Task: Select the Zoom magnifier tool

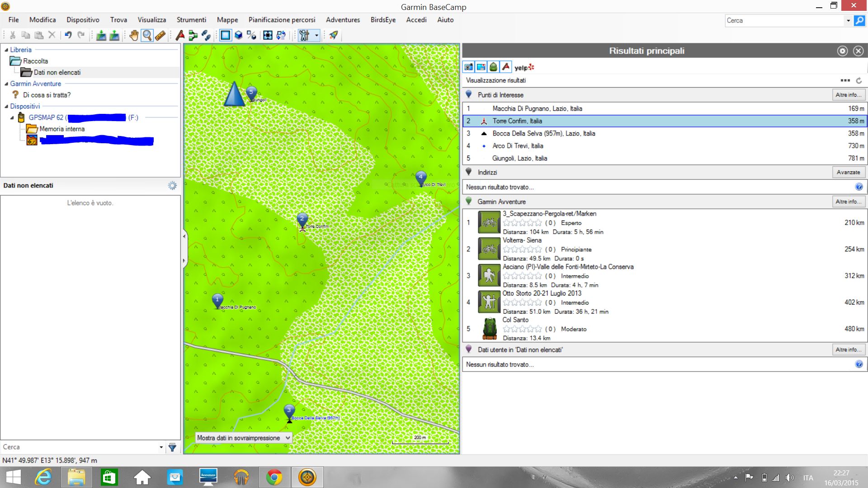Action: pos(147,35)
